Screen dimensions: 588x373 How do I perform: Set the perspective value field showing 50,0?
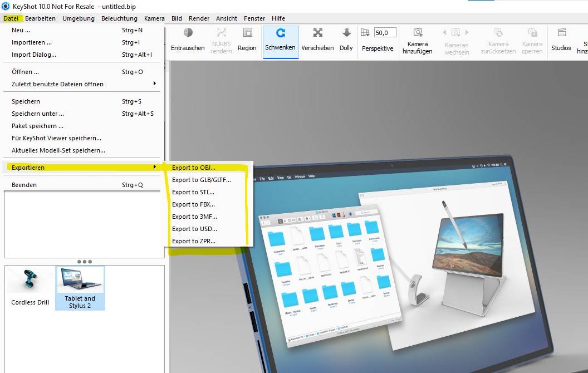pyautogui.click(x=385, y=33)
